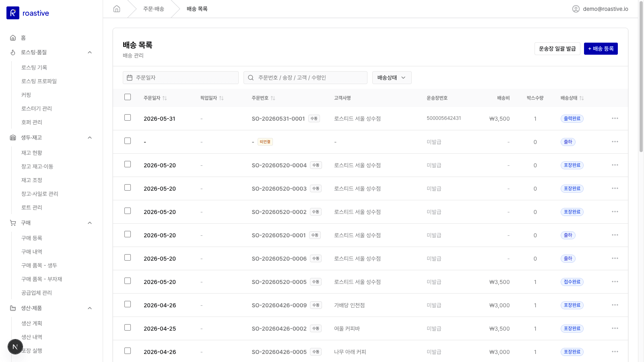Click the 구매 cart icon
The image size is (644, 362).
[x=13, y=223]
